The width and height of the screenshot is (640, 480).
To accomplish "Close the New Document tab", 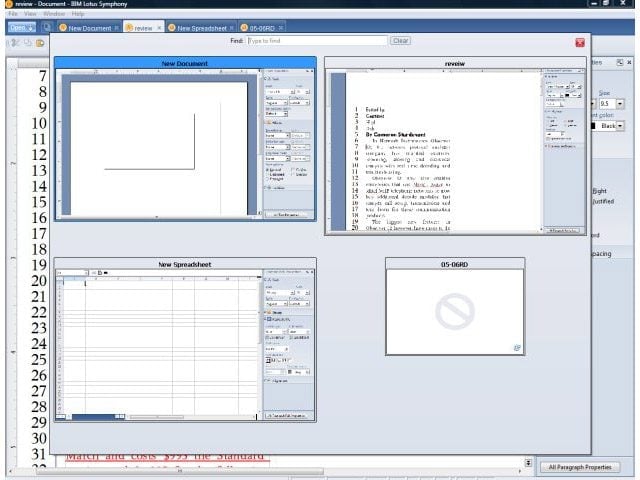I will click(116, 28).
